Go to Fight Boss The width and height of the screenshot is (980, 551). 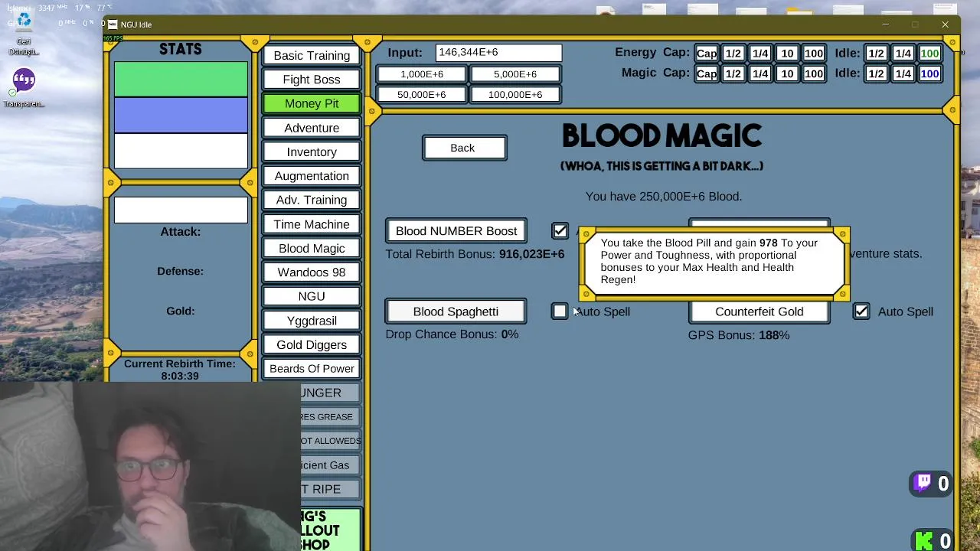[312, 80]
